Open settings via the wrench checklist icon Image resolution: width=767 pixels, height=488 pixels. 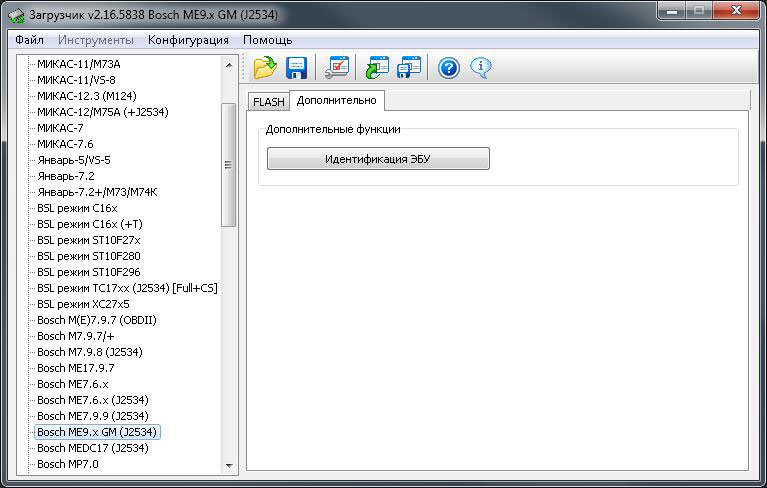(x=338, y=68)
